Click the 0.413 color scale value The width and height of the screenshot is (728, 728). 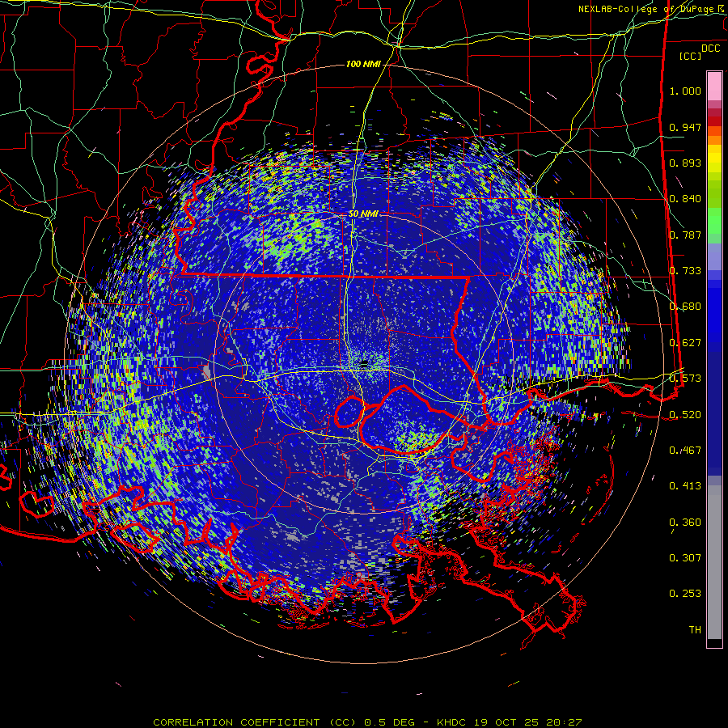685,486
